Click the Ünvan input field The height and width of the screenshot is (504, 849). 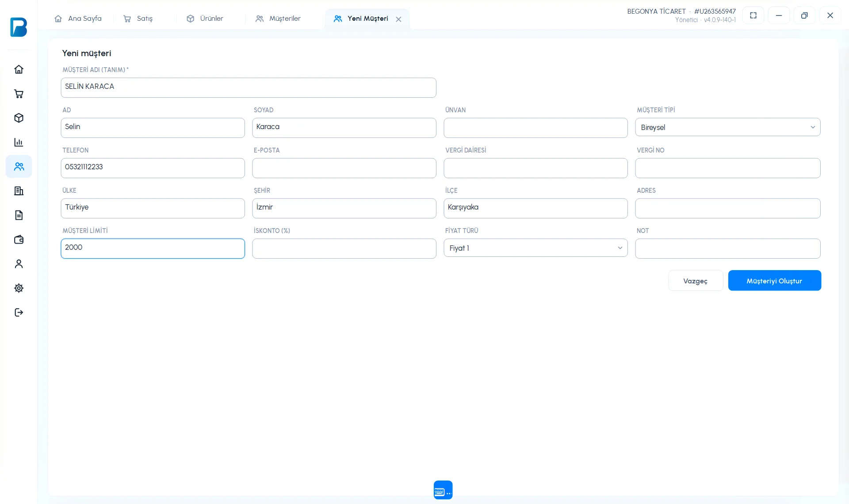click(x=535, y=128)
